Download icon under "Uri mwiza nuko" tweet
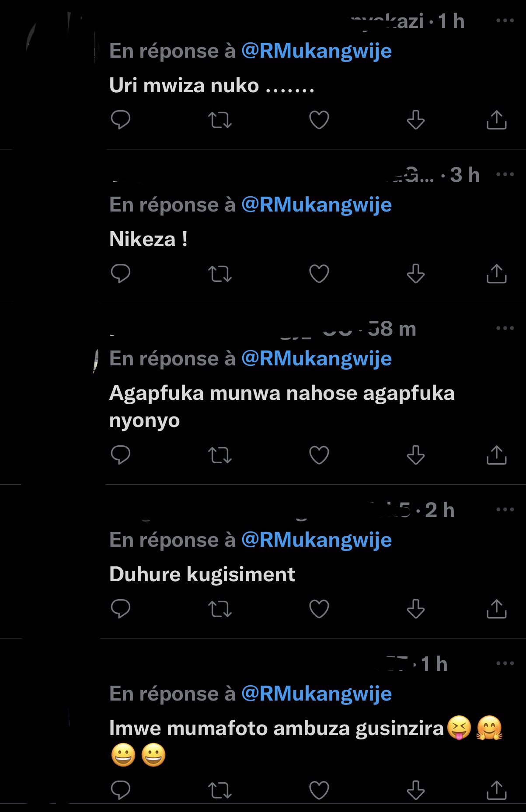Viewport: 526px width, 812px height. click(x=415, y=120)
